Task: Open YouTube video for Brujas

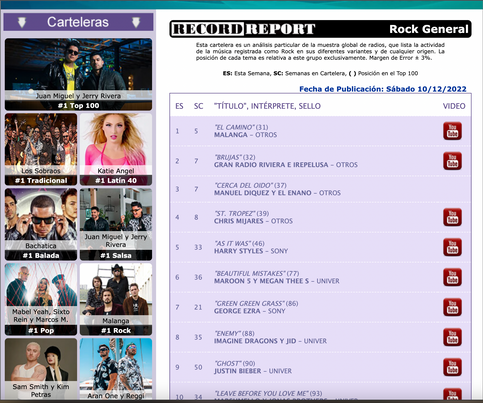Action: point(452,161)
